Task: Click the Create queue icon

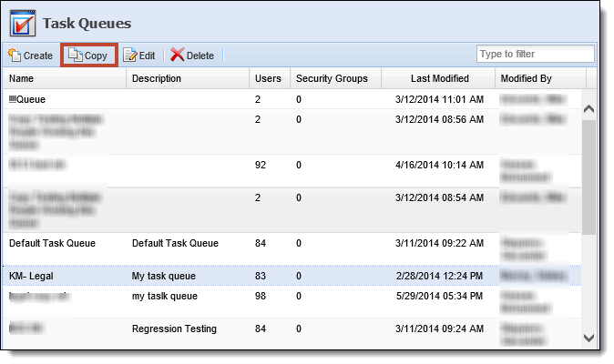Action: point(14,55)
